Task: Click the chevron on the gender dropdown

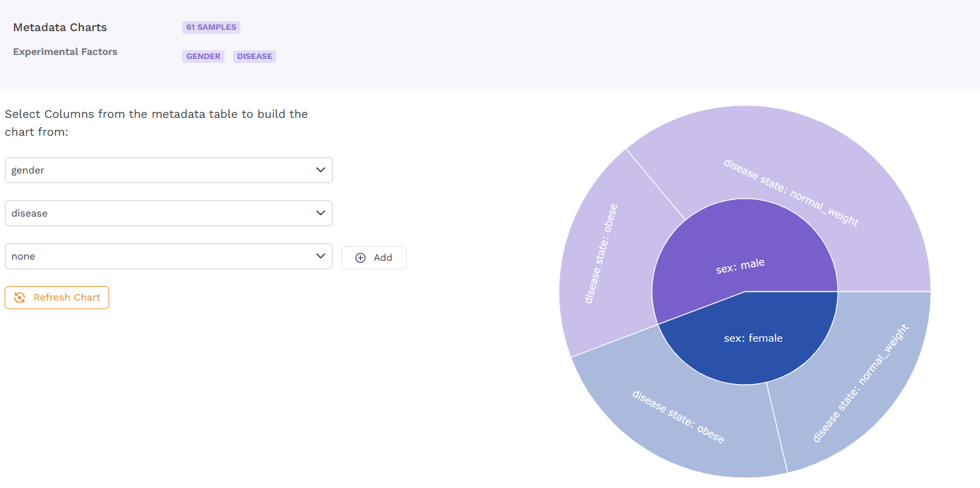Action: point(320,170)
